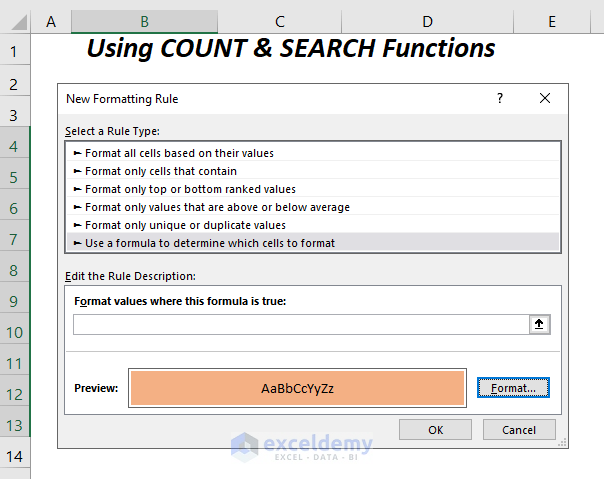The image size is (604, 479).
Task: Select column E header
Action: 551,20
